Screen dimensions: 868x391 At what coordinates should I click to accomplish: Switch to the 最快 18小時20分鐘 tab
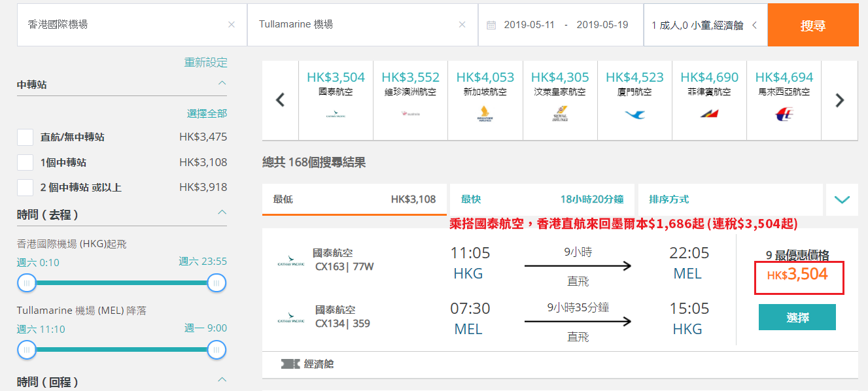542,199
